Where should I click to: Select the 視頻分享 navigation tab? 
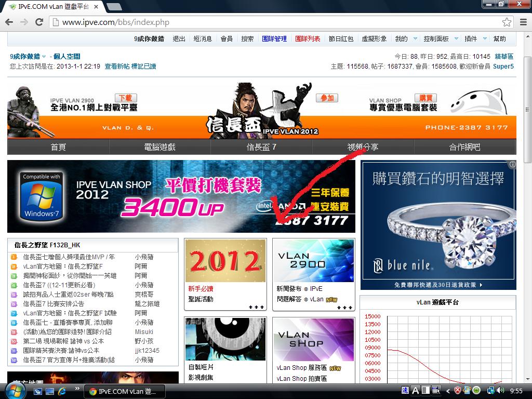coord(363,147)
